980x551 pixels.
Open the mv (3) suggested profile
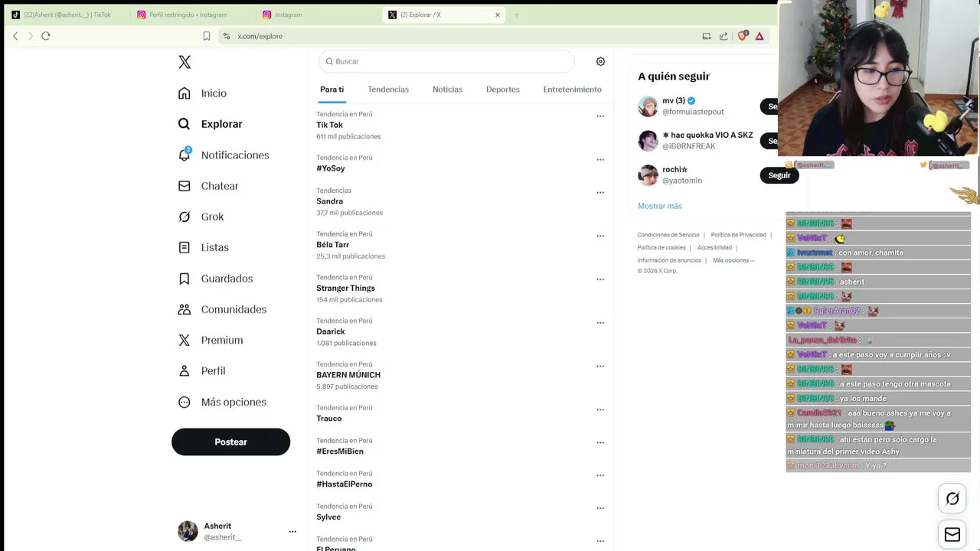674,101
